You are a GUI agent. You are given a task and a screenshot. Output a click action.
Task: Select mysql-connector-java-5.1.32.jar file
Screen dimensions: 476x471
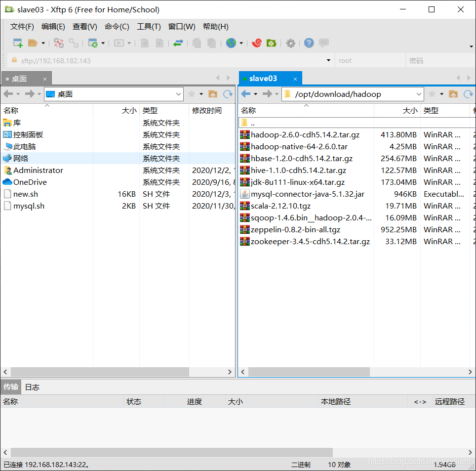point(308,194)
